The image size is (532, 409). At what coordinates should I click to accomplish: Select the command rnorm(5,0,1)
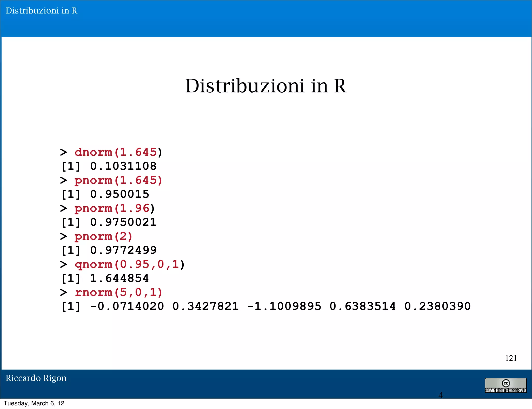(118, 292)
